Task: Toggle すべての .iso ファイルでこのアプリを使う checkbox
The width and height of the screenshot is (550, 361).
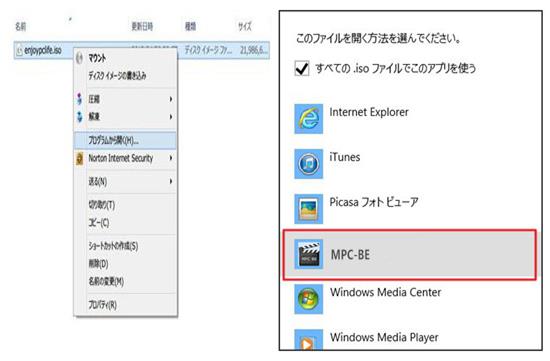Action: tap(302, 68)
